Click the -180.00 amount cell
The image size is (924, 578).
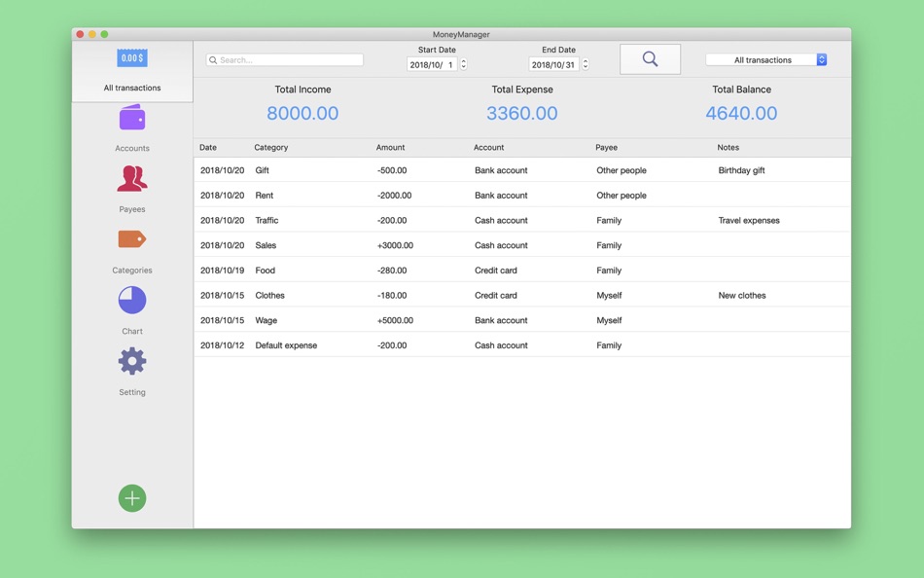[392, 296]
